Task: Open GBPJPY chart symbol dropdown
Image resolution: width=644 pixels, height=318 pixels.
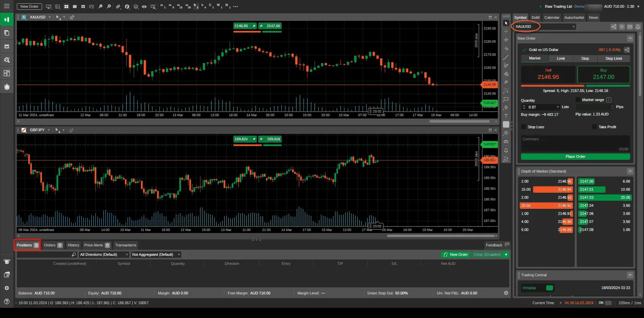Action: tap(49, 130)
